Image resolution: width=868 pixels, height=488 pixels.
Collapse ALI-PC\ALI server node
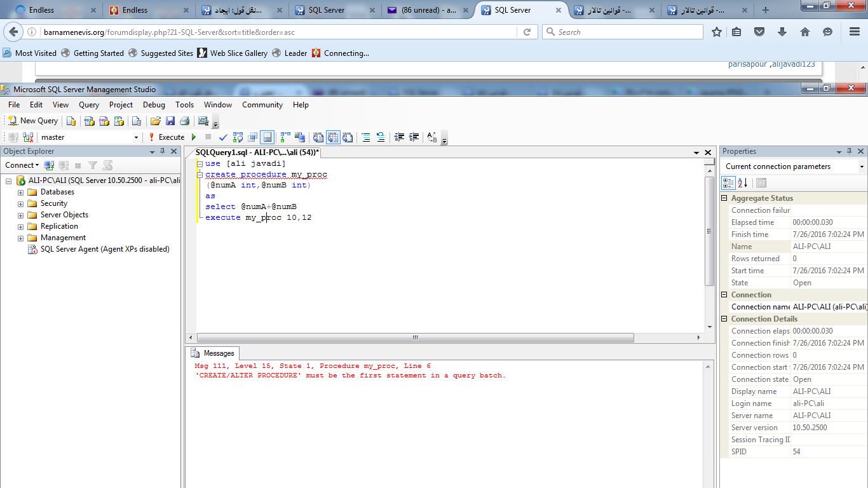[9, 180]
